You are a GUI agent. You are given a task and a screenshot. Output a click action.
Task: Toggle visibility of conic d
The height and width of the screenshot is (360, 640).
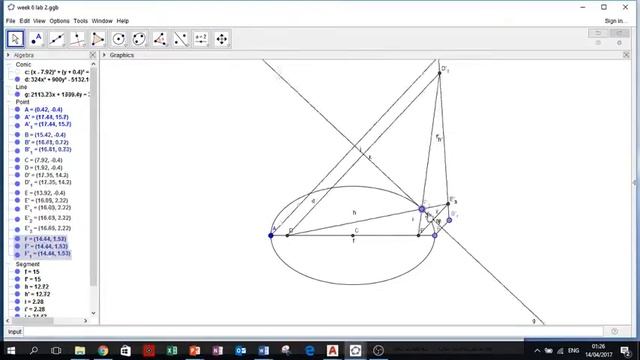(18, 80)
